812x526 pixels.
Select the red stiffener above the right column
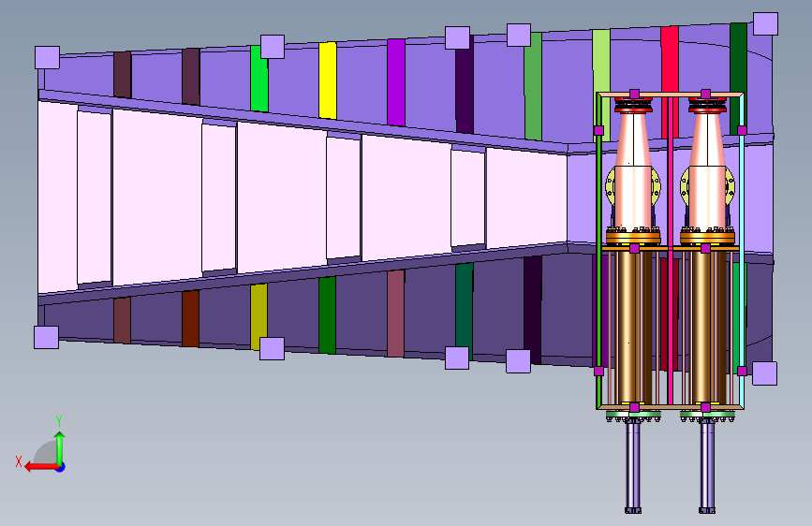click(x=670, y=61)
